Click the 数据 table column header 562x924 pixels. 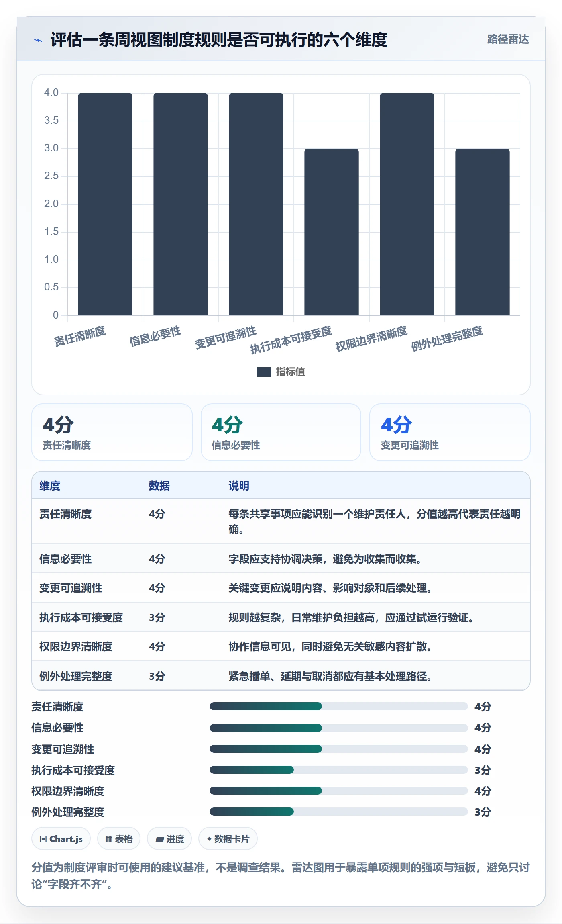[159, 486]
